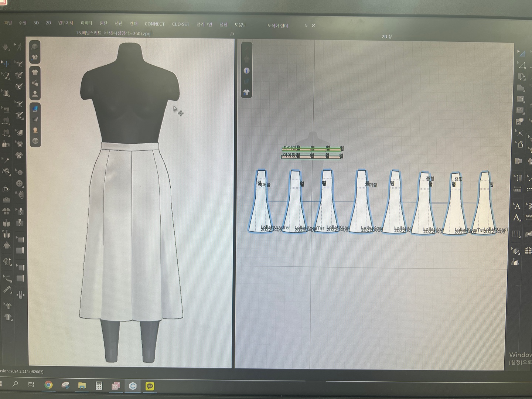The image size is (532, 399).
Task: Click the 도식화 렌더 button
Action: point(277,25)
